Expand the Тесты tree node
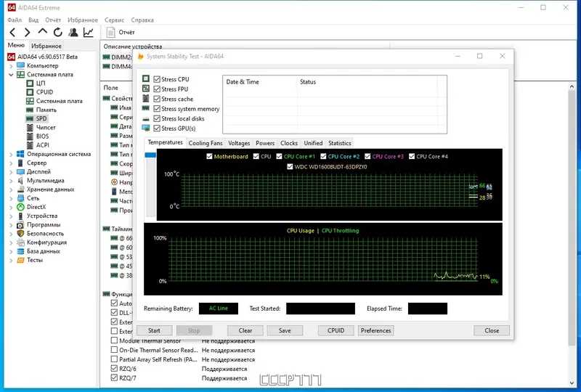The width and height of the screenshot is (581, 392). click(x=11, y=261)
